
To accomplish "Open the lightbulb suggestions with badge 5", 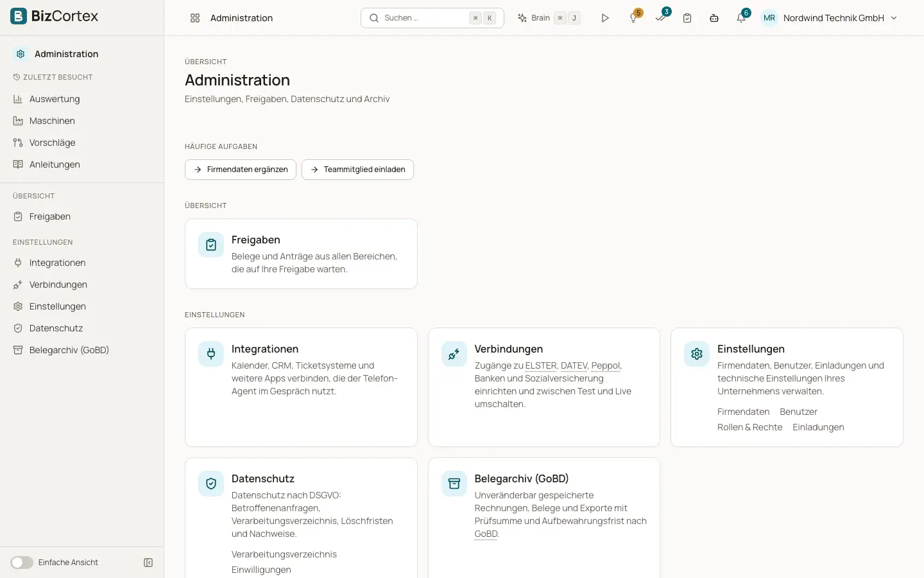I will coord(634,17).
